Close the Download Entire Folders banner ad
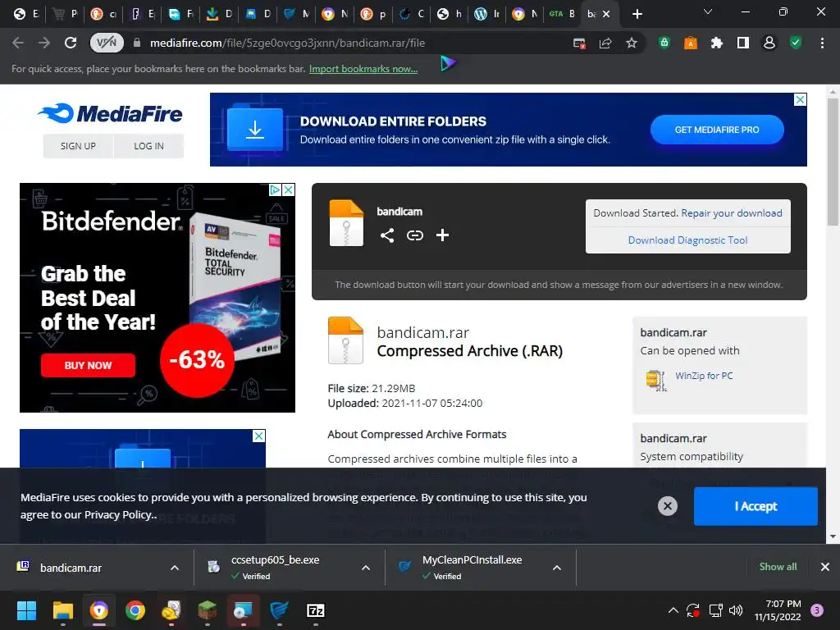840x630 pixels. click(x=800, y=99)
